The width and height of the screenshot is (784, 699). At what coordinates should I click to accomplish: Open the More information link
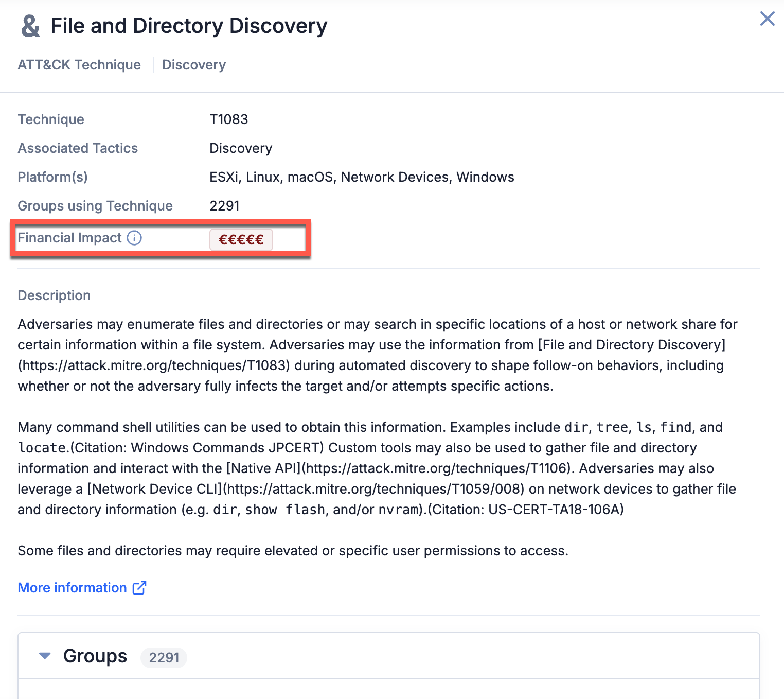click(72, 588)
